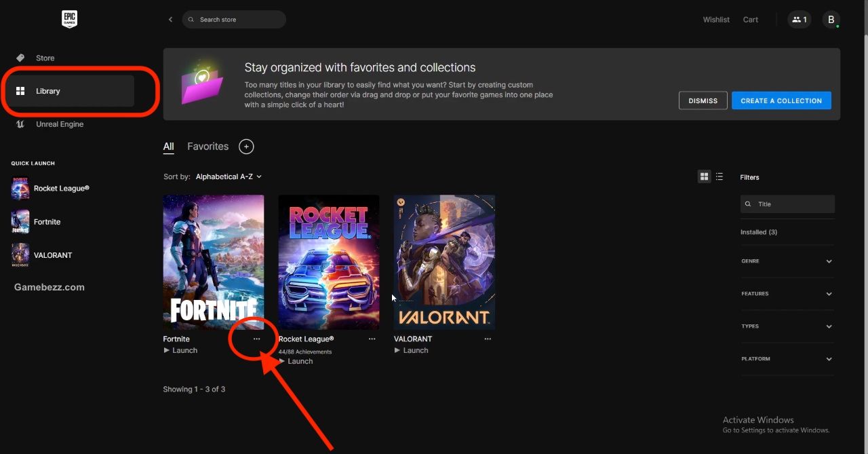Dismiss the collections banner
Screen dimensions: 868x454
703,100
